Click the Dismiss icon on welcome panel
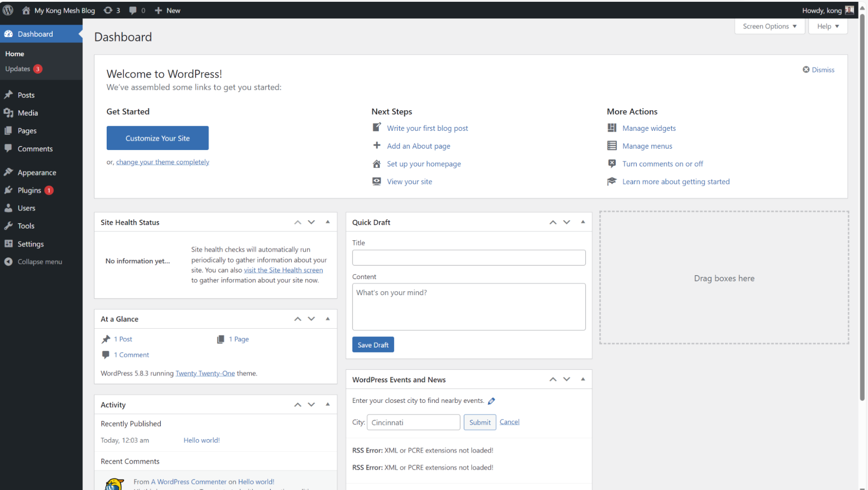 pos(806,70)
